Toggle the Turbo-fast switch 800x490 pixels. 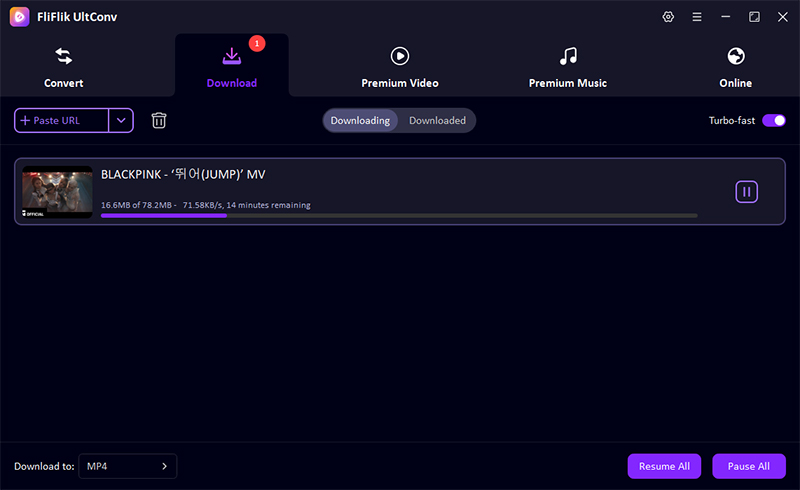pyautogui.click(x=773, y=120)
